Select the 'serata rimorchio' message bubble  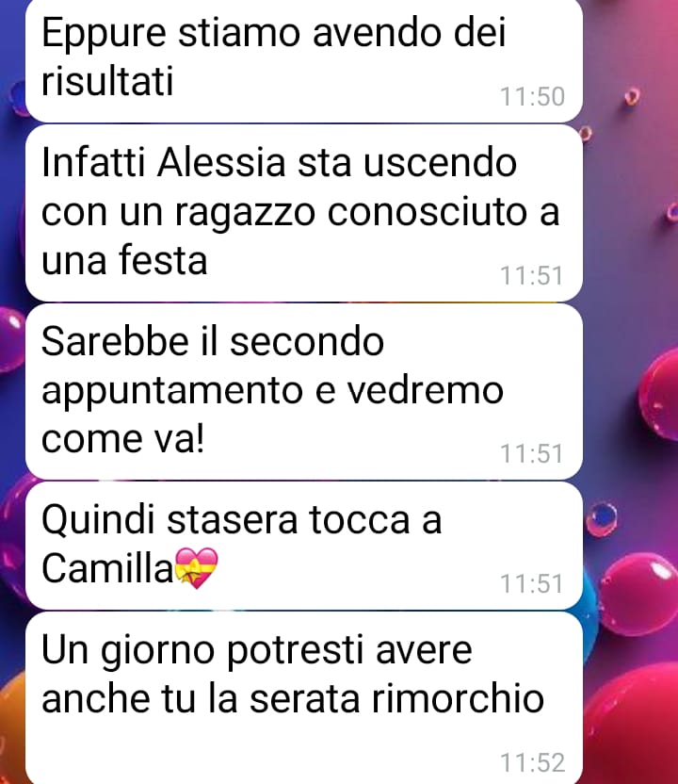click(x=304, y=698)
